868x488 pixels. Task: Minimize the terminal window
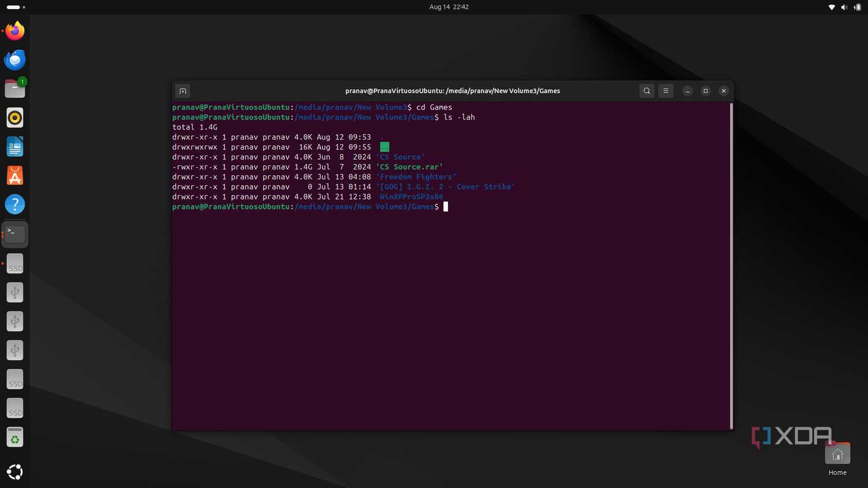[687, 91]
